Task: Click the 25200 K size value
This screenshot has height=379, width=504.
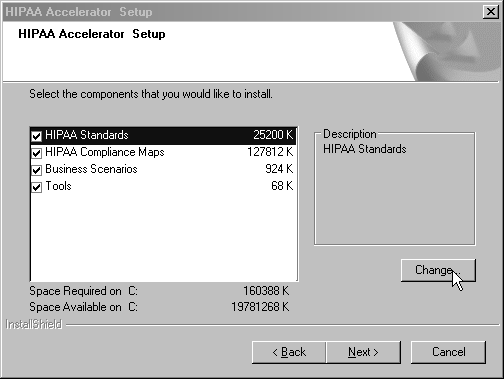Action: [x=273, y=135]
